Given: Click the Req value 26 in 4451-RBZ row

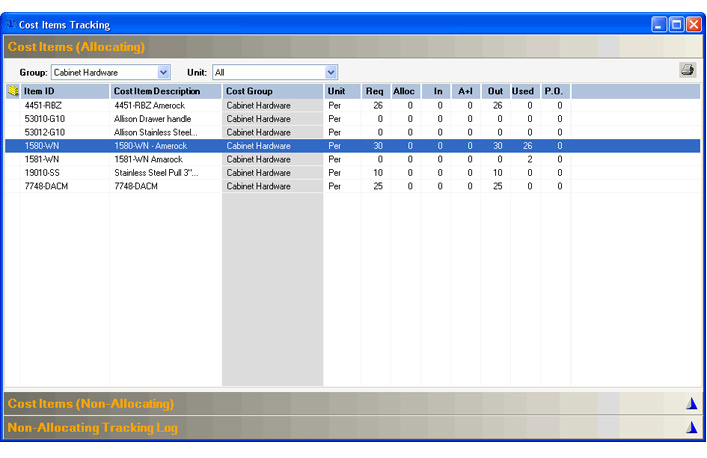Looking at the screenshot, I should 378,105.
